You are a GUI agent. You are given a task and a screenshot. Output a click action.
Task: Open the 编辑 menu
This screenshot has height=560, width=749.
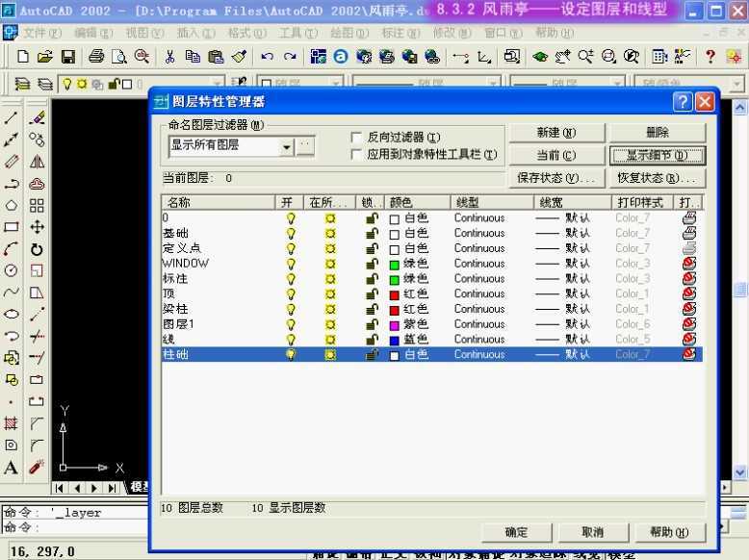[93, 33]
